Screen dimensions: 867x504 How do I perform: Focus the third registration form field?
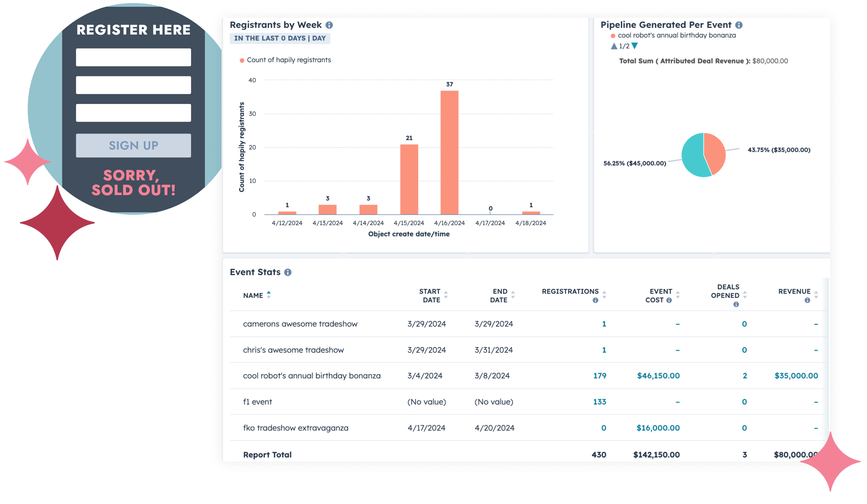[x=134, y=113]
